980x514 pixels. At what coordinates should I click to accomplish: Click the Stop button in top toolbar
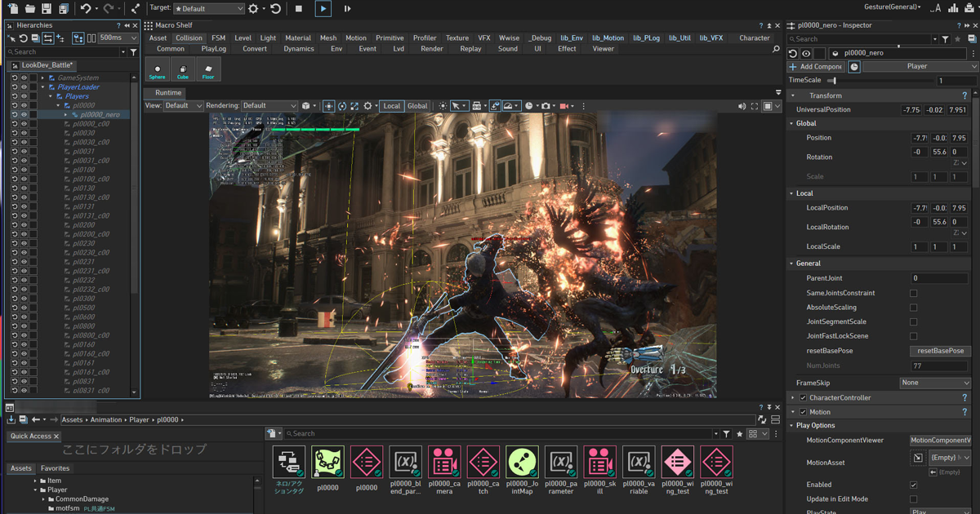coord(299,8)
